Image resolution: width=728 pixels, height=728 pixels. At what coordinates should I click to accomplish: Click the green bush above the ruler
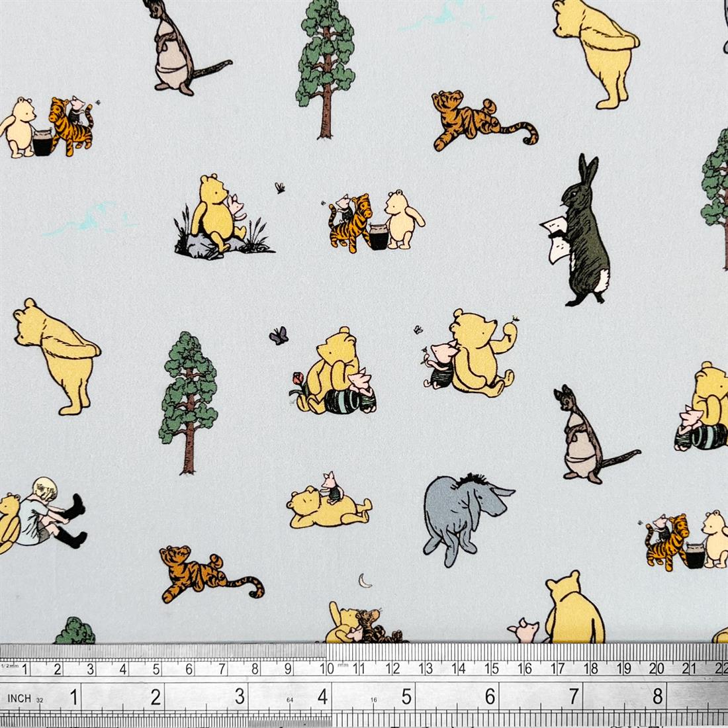75,631
